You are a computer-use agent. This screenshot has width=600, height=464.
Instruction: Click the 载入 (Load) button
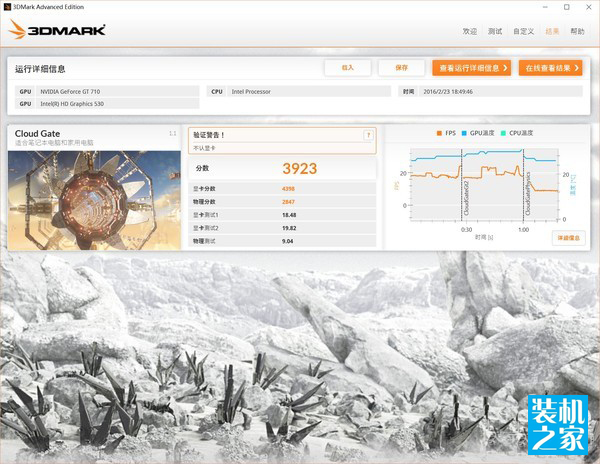(x=347, y=68)
